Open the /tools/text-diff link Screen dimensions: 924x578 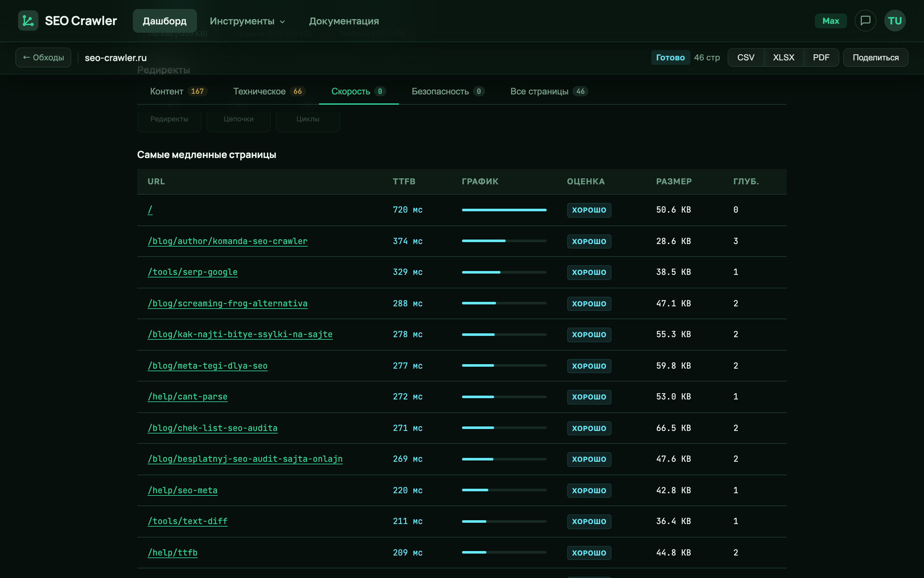point(187,521)
